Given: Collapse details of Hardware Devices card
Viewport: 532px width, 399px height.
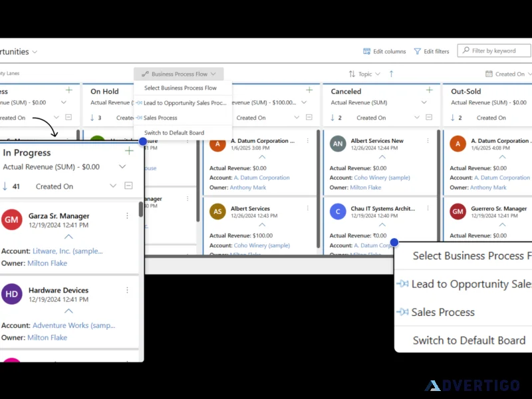Looking at the screenshot, I should tap(68, 311).
